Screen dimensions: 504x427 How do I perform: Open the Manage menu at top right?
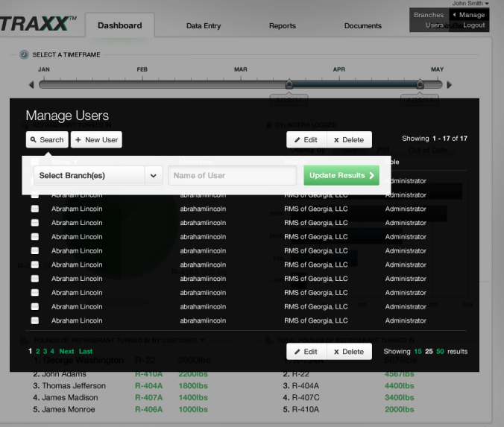[x=469, y=15]
